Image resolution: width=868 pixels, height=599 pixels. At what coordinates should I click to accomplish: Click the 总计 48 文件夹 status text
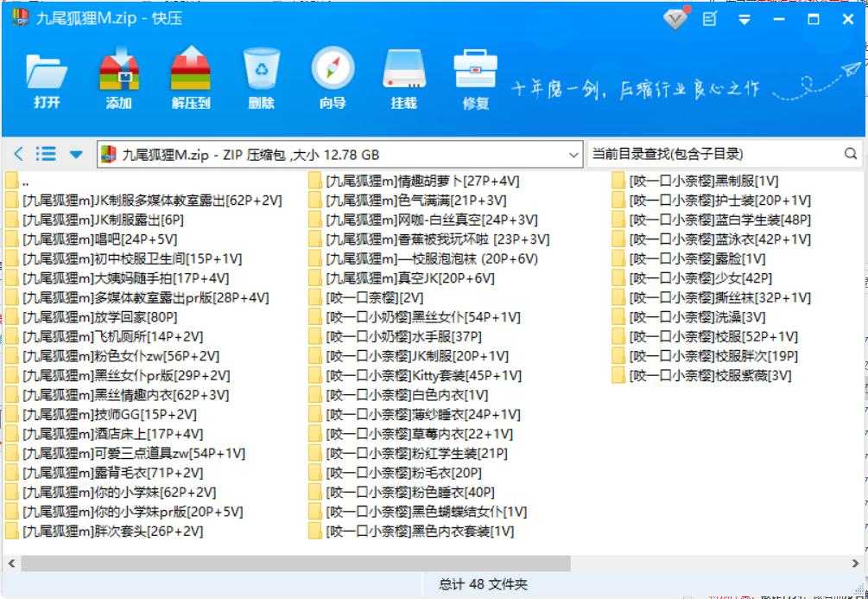click(x=483, y=584)
